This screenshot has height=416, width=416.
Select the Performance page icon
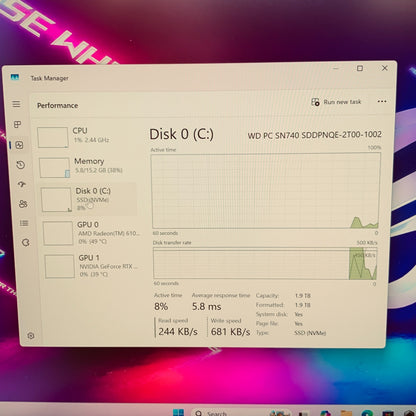(x=19, y=145)
